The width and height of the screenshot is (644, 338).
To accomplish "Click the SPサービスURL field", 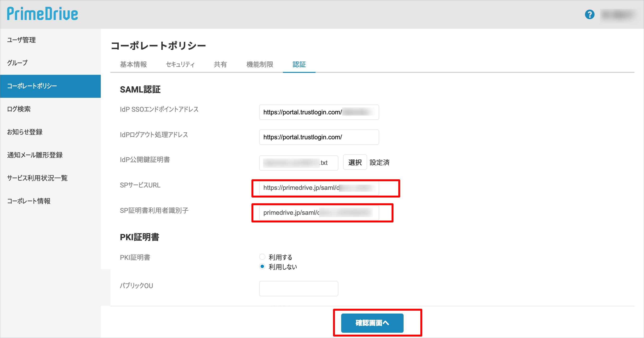I will (x=319, y=188).
